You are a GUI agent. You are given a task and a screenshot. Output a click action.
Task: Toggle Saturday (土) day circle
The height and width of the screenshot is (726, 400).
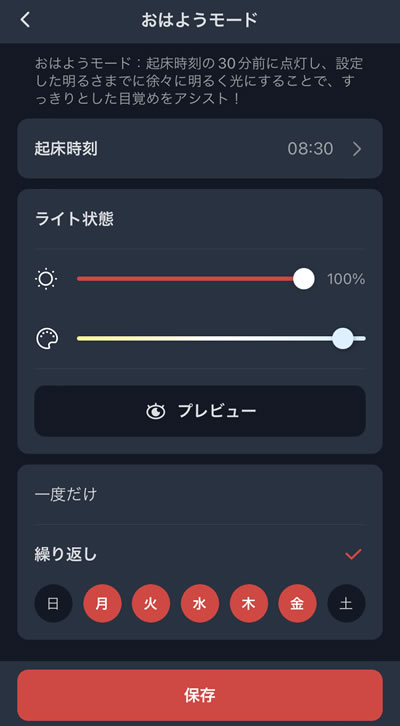pyautogui.click(x=346, y=604)
